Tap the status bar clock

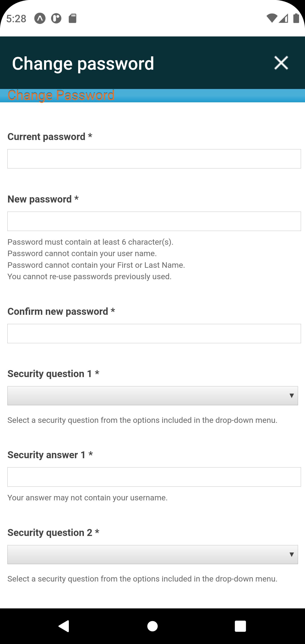16,18
